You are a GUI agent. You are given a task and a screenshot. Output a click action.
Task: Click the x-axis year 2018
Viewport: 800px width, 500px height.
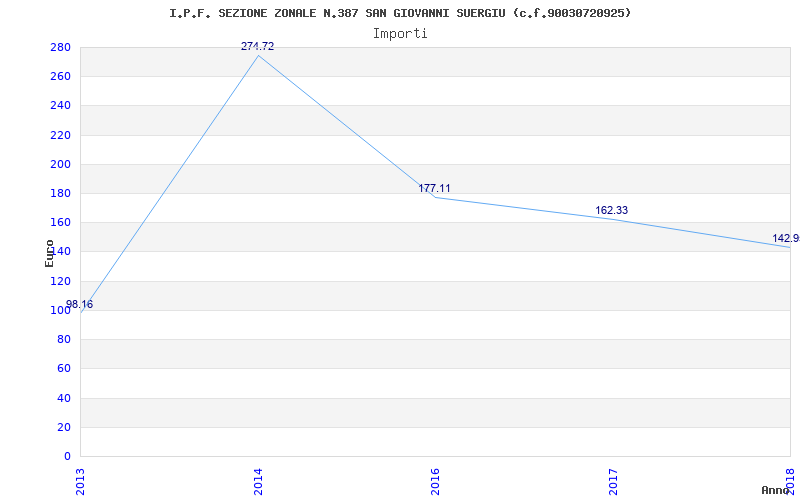point(790,482)
